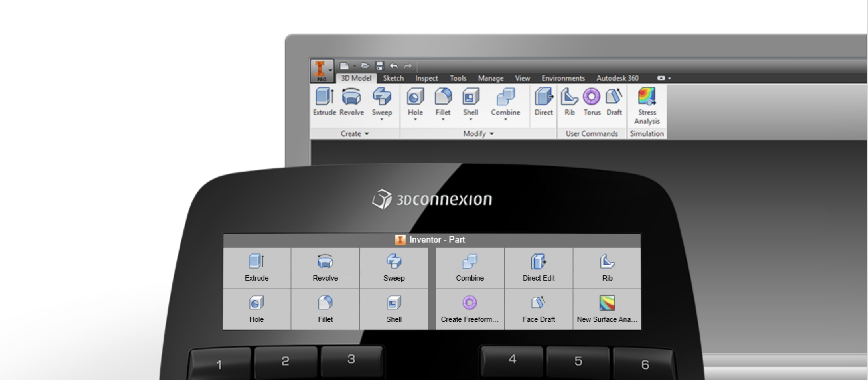Push hardware key 5 on the device
The image size is (868, 380).
(578, 362)
